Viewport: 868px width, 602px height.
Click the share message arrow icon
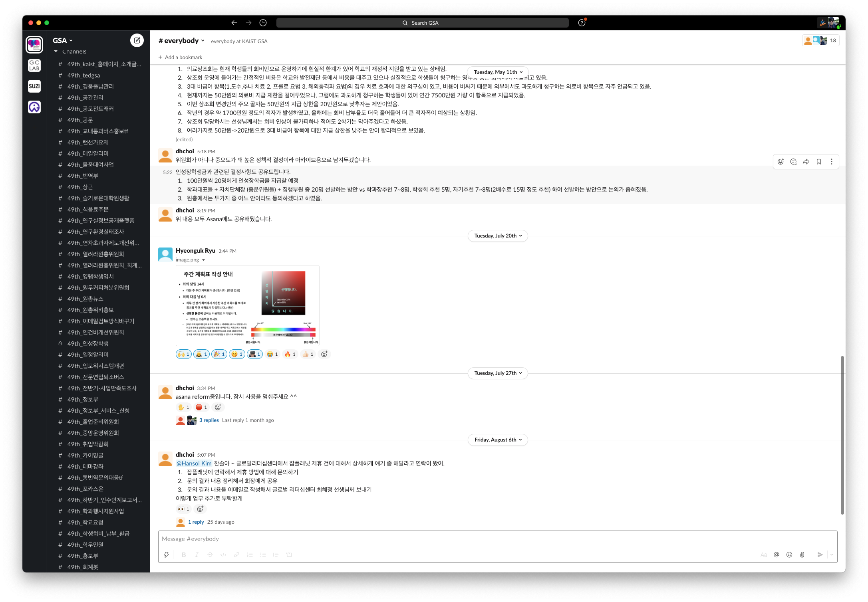point(806,162)
